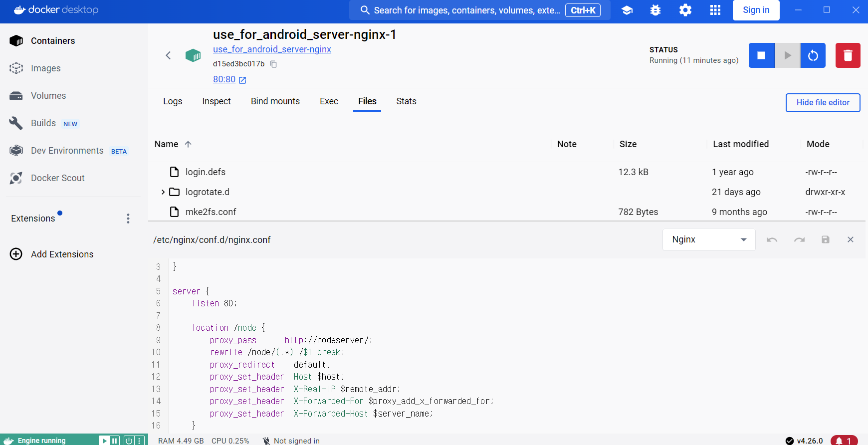Pause the Docker engine

pos(115,441)
